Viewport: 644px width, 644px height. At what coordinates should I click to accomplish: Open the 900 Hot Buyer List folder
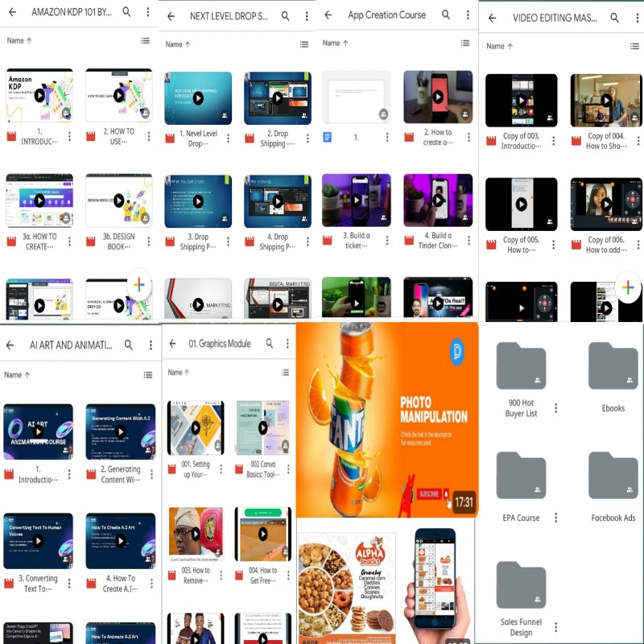tap(521, 366)
